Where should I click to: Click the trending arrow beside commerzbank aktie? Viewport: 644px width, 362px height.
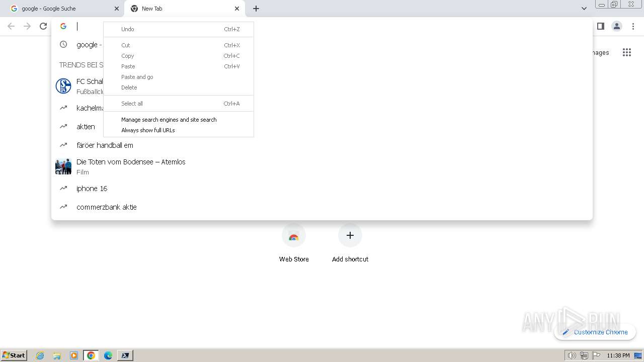pyautogui.click(x=63, y=207)
